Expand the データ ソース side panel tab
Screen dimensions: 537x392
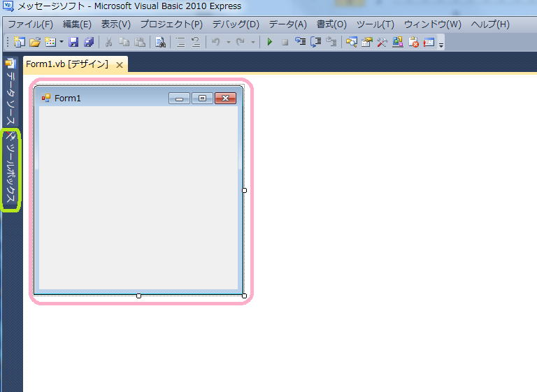coord(10,92)
